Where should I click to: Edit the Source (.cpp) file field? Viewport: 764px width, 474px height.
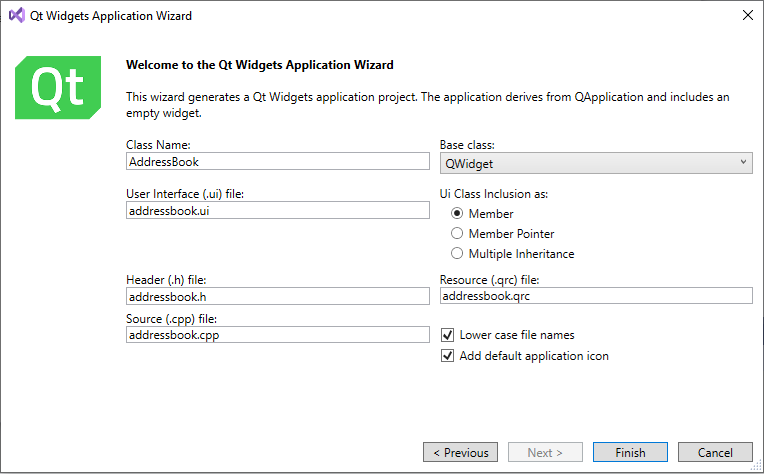278,335
